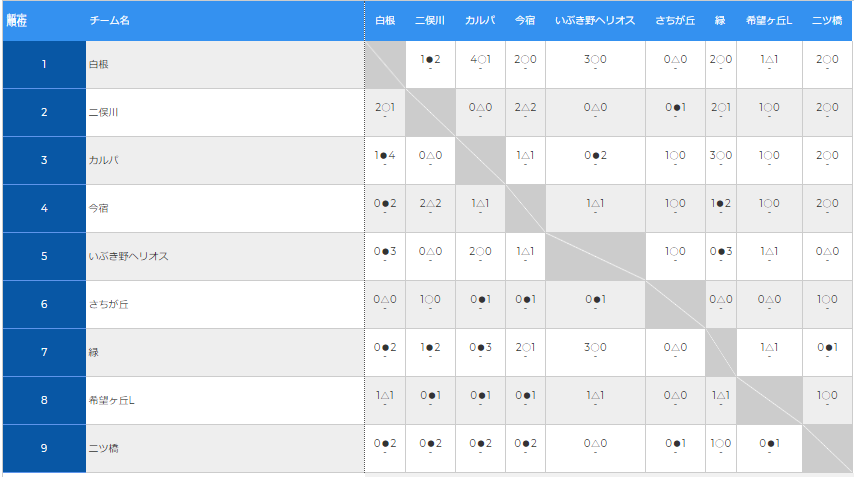Click 二ツ橋 vs 緑 result 1○0

(721, 443)
